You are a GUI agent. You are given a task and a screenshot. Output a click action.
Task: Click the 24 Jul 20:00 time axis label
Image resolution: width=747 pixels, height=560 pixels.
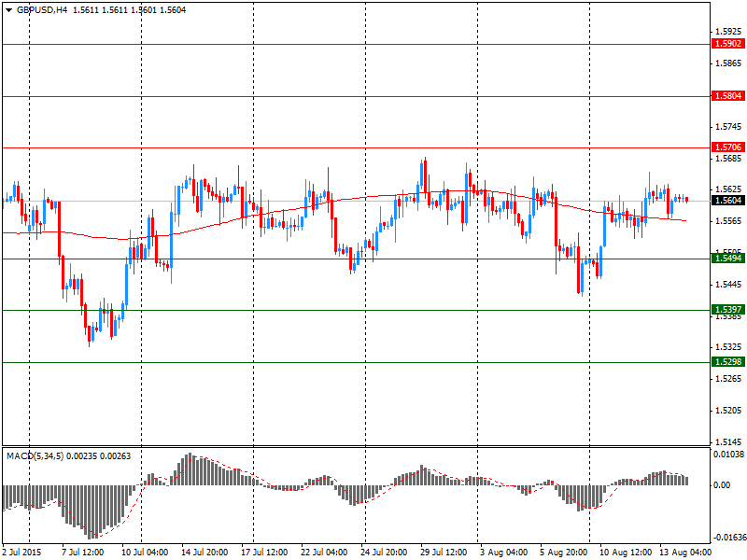point(384,553)
